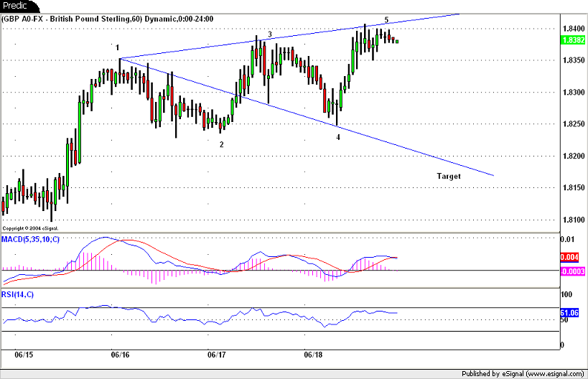Select the wave 4 label marker
Viewport: 588px width, 379px height.
click(338, 136)
